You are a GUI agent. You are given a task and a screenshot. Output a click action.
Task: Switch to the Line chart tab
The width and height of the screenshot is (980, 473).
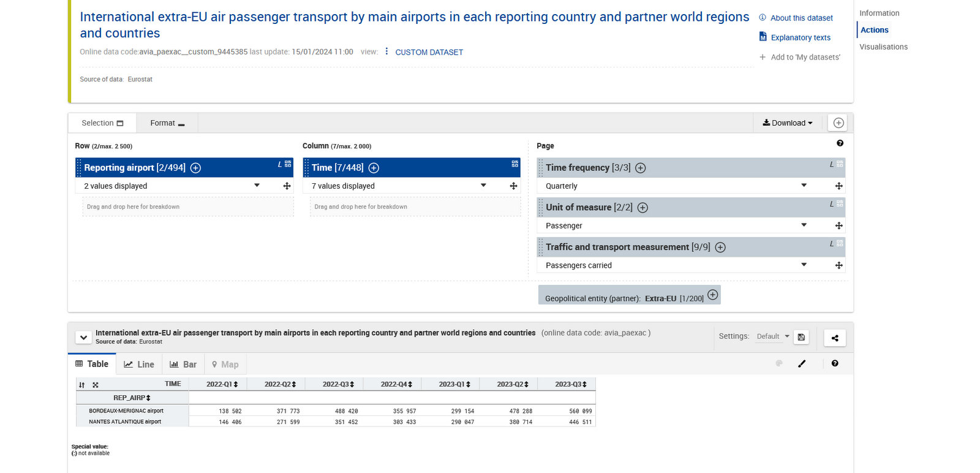[139, 365]
